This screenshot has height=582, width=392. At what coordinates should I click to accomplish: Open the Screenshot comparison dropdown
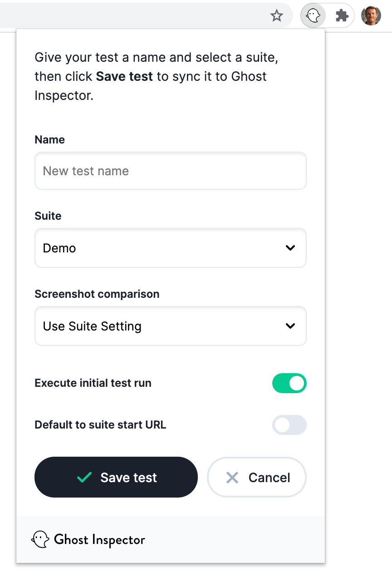pos(171,326)
